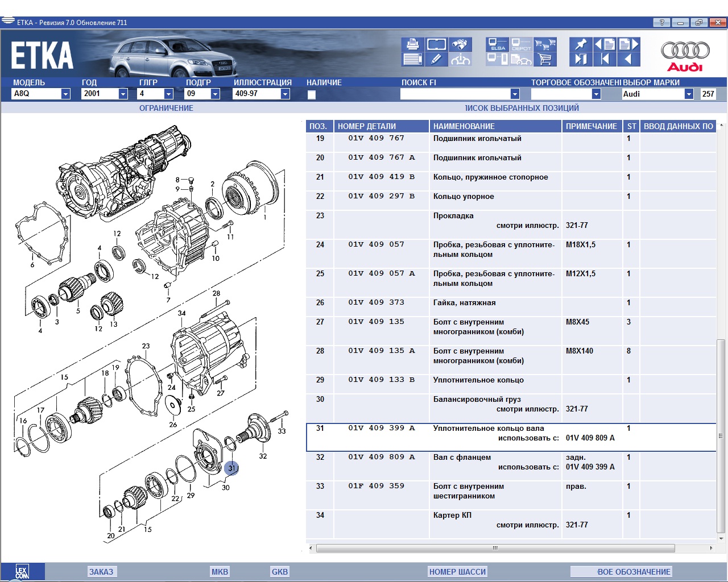Select row 31 part 01V 409 399 A

pos(511,437)
